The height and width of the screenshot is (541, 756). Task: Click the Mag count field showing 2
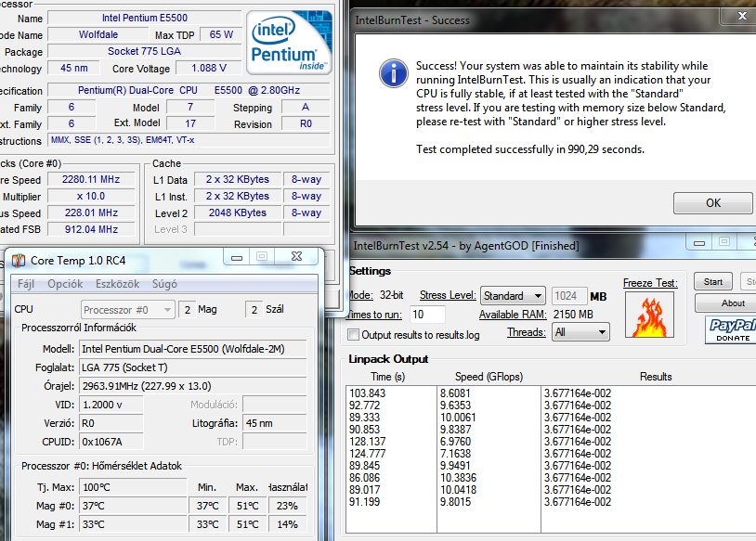click(187, 310)
